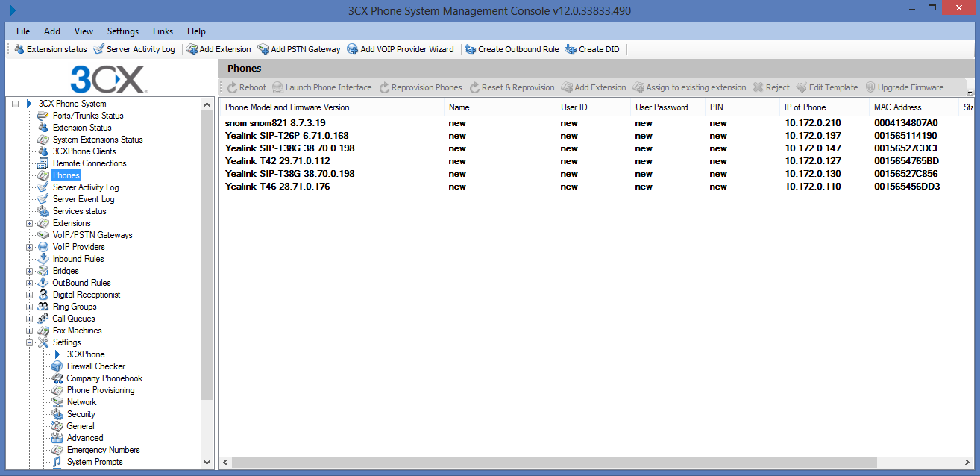Open Security settings node
Viewport: 980px width, 476px height.
point(81,414)
